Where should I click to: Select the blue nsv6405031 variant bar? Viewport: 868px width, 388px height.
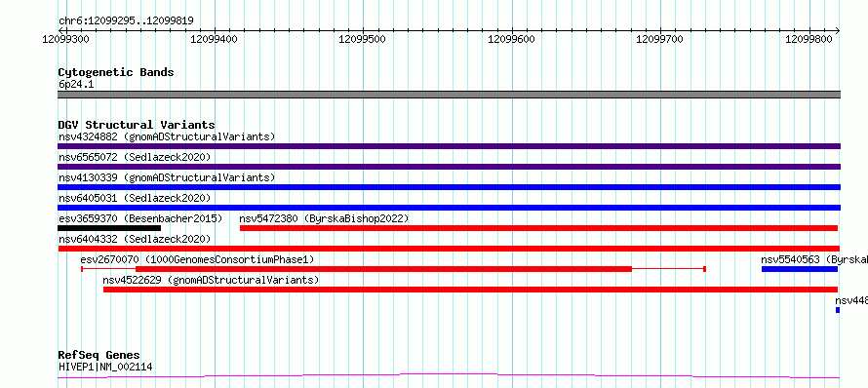449,208
